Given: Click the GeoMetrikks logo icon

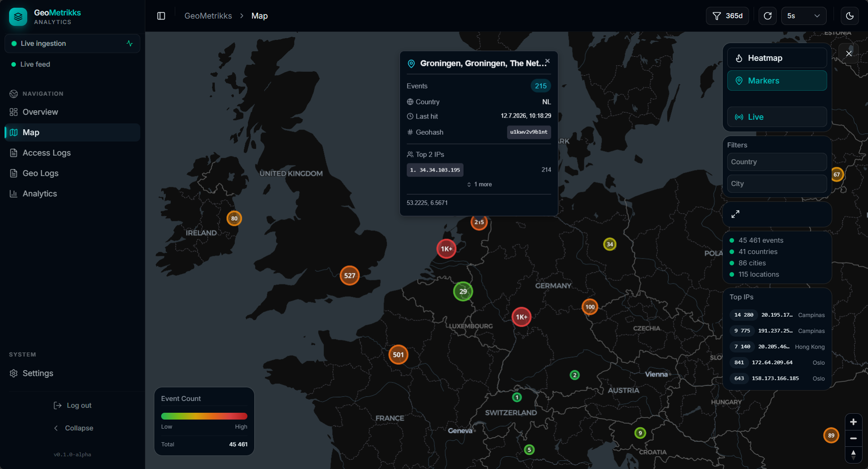Looking at the screenshot, I should 18,17.
